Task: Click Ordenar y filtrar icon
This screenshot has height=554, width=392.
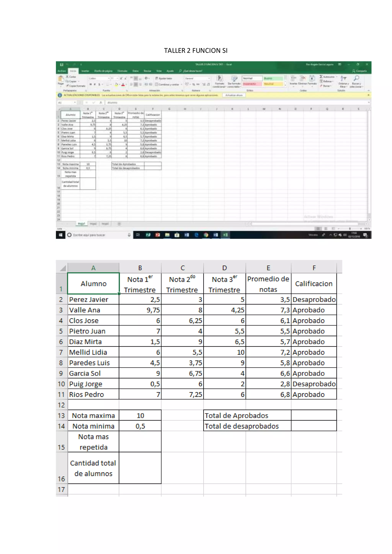Action: pyautogui.click(x=343, y=79)
